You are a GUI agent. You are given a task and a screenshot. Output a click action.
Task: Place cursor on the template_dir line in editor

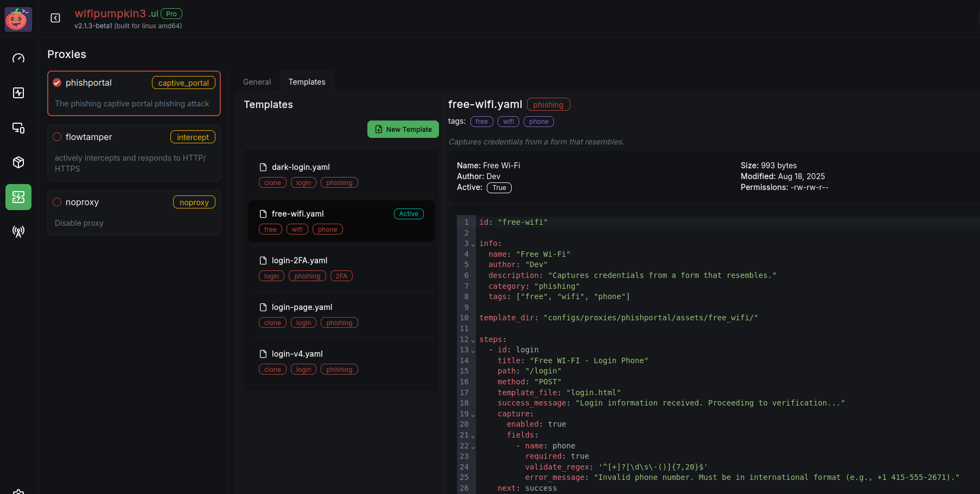click(619, 318)
